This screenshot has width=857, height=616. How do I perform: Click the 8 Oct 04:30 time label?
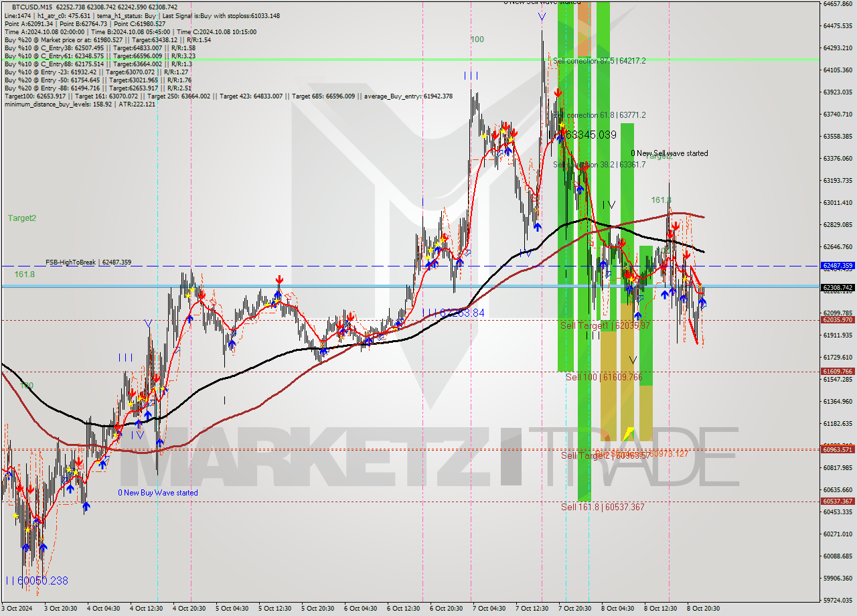[x=618, y=609]
